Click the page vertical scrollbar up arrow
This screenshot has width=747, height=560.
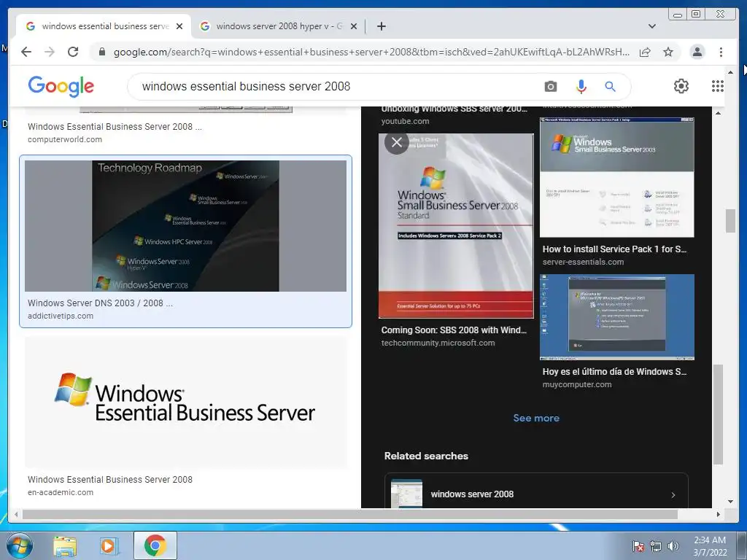730,72
